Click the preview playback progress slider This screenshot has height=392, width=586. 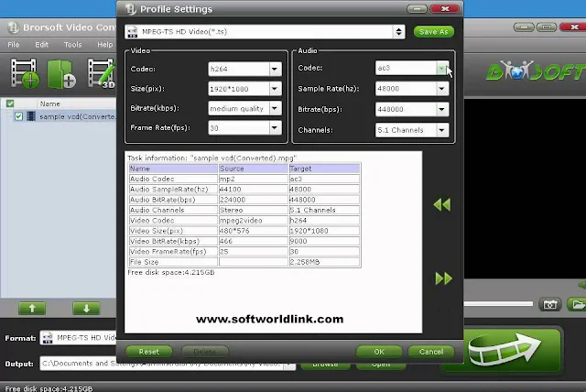tap(498, 304)
